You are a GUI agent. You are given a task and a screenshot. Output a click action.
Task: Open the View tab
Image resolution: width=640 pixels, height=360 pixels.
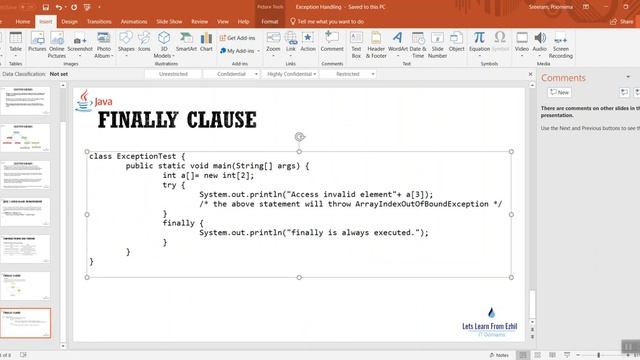222,22
